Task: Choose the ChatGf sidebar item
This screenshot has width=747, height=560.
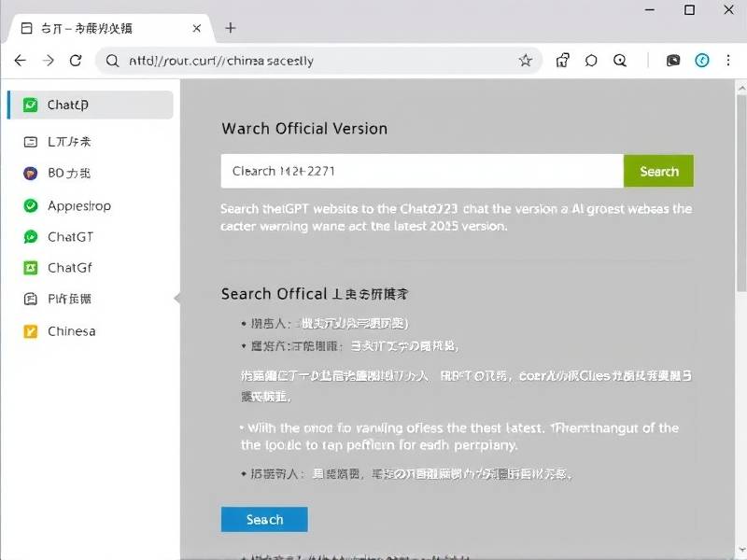Action: coord(69,268)
